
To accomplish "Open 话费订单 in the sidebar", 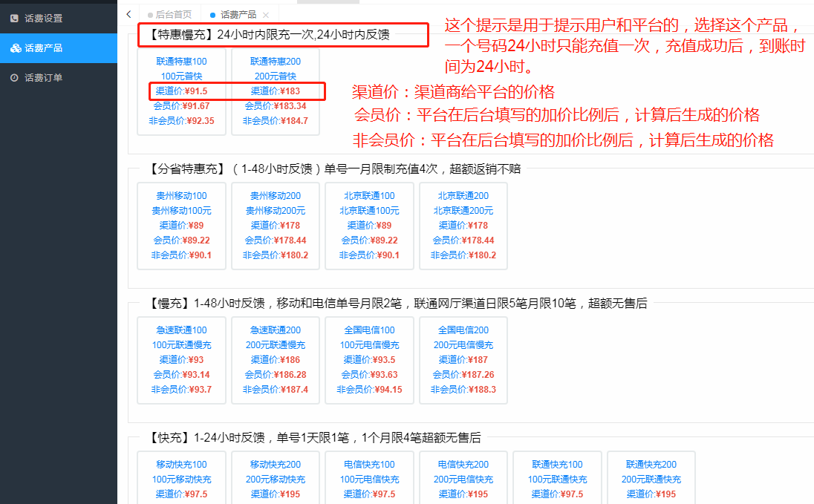I will pos(59,77).
